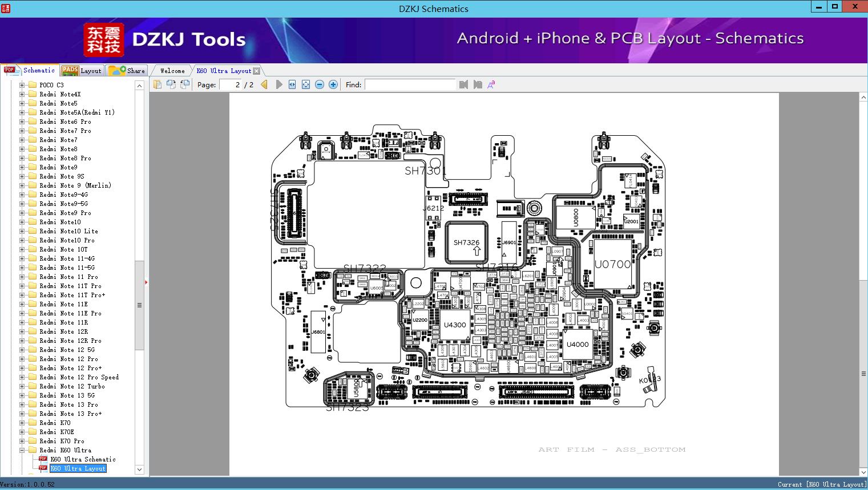Click the Redmi Note10 folder icon

pos(33,222)
